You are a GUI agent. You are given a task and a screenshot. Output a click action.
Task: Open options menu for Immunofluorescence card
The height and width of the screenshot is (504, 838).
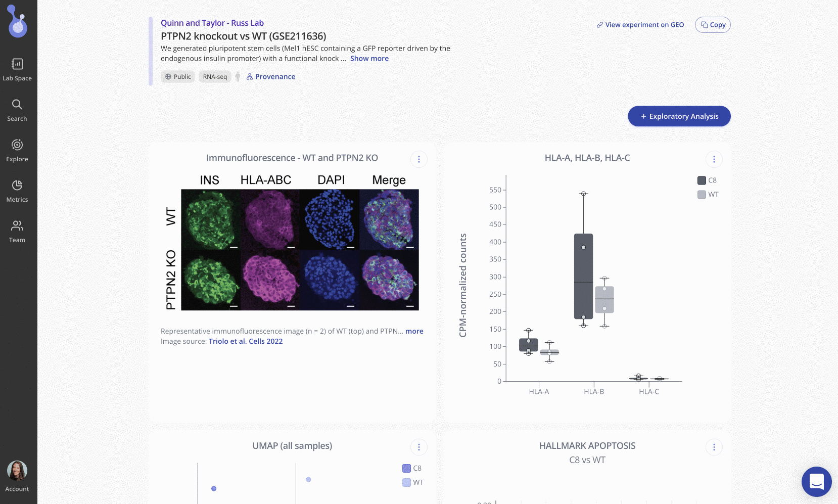[x=418, y=159]
